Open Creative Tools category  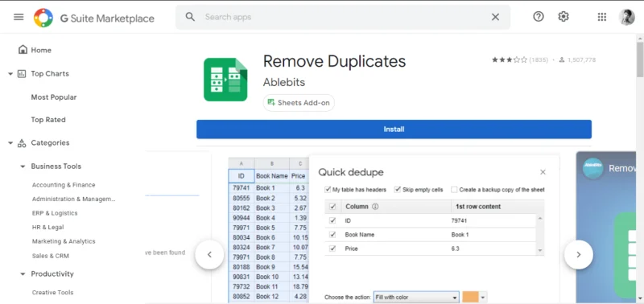tap(52, 293)
